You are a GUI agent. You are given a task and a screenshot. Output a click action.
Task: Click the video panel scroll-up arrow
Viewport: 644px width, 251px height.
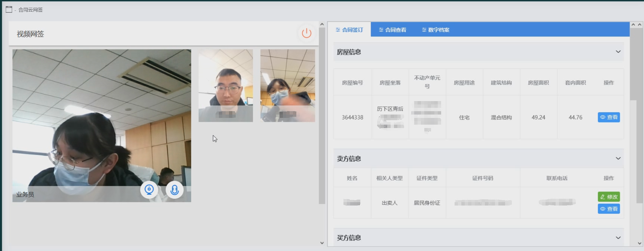point(322,24)
